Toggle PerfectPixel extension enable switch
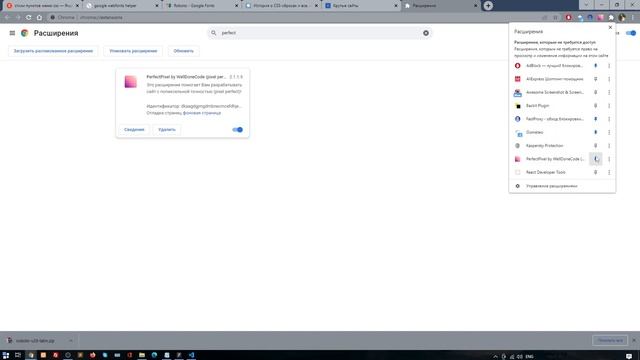Screen dimensions: 640x360 pyautogui.click(x=238, y=129)
